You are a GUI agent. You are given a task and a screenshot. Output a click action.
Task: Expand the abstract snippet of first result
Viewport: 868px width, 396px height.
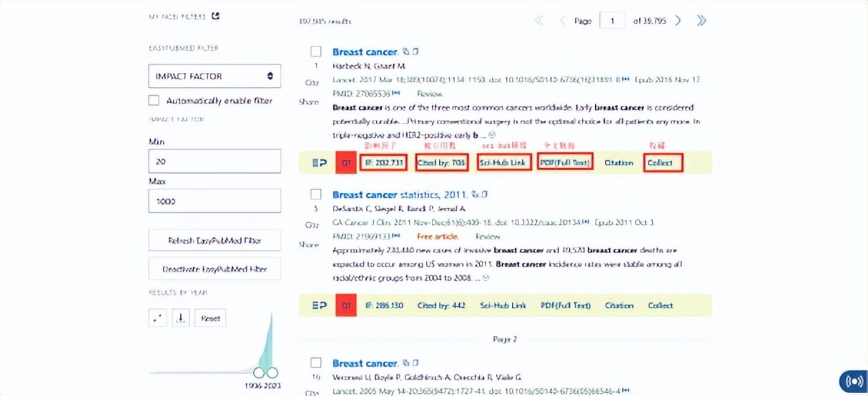click(x=492, y=134)
